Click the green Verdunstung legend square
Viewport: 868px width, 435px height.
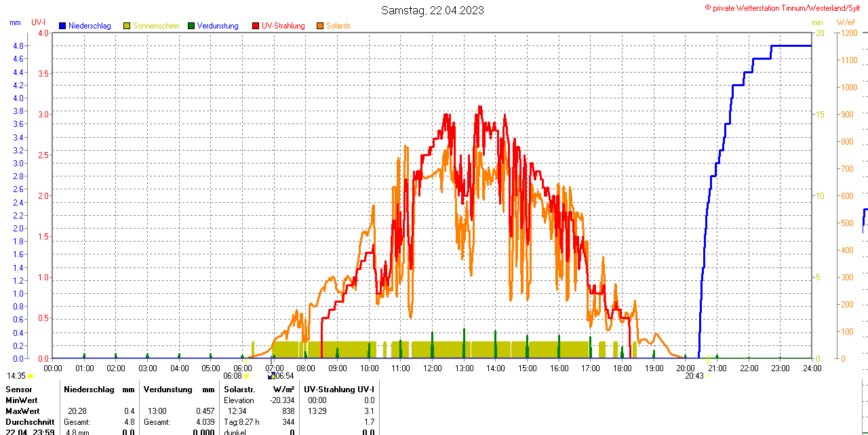(x=191, y=26)
